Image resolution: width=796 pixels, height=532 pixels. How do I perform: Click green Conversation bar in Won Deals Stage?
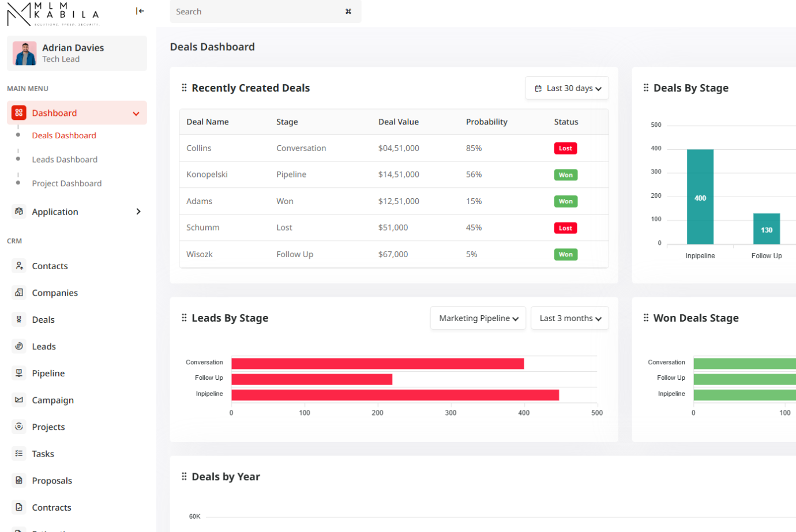(x=745, y=363)
